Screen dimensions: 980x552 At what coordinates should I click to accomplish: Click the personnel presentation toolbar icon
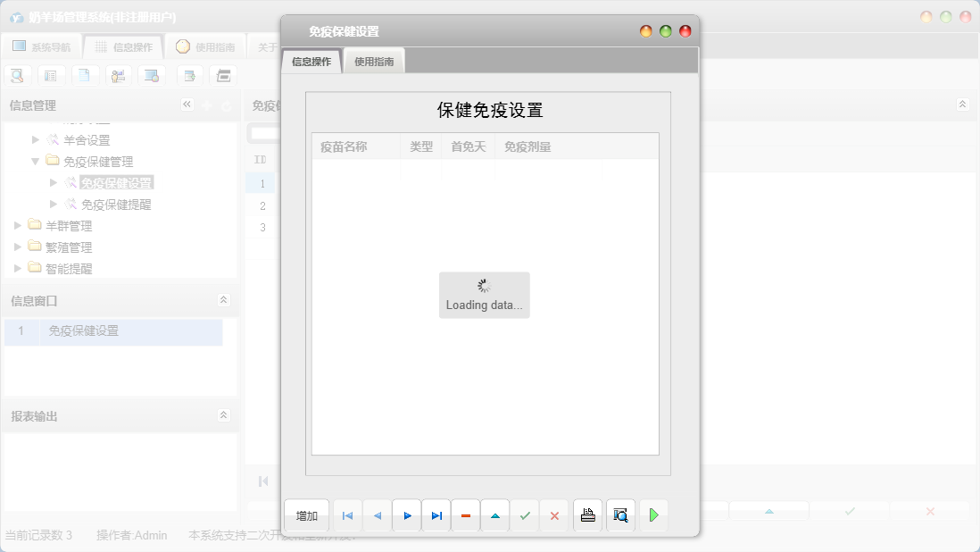click(x=118, y=75)
